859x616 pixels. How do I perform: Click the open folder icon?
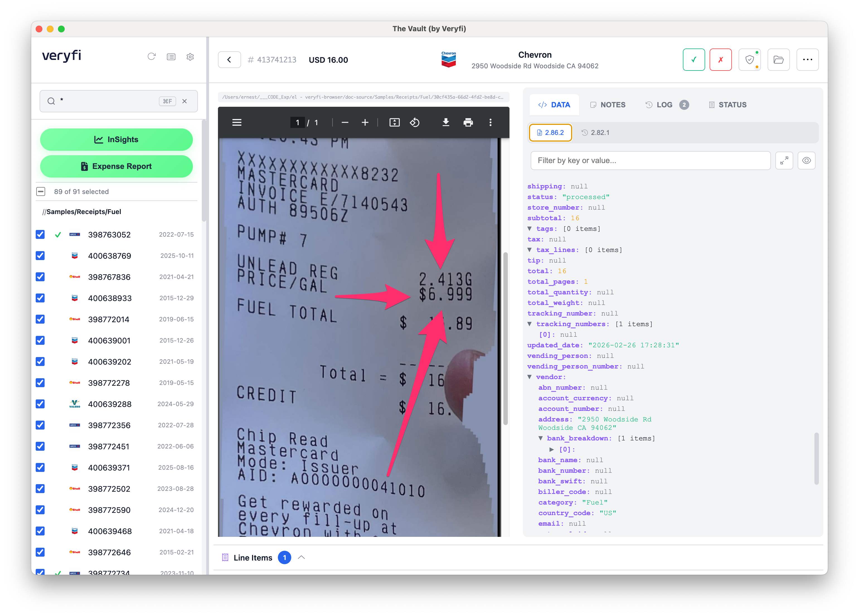pos(778,59)
